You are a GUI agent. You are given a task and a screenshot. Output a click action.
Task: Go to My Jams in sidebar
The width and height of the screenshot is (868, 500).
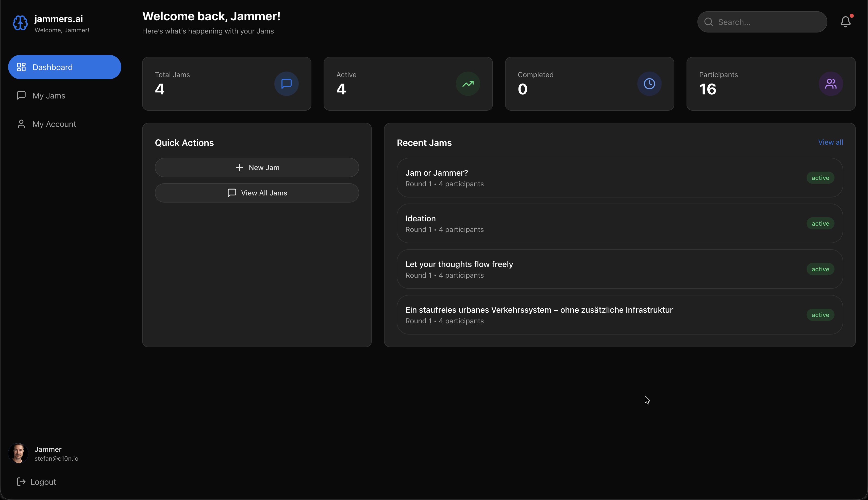coord(64,95)
